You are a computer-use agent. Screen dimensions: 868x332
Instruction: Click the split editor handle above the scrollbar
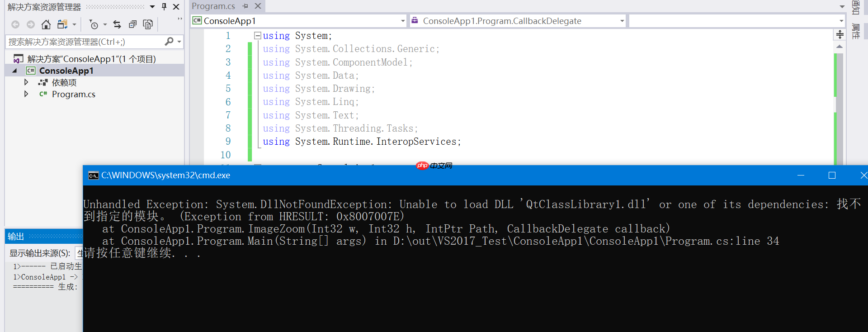[840, 34]
